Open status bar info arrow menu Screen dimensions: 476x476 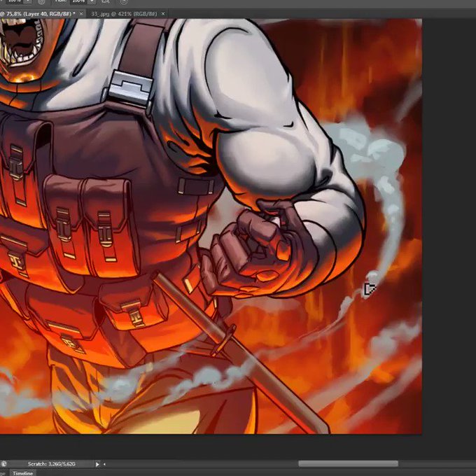pos(97,464)
